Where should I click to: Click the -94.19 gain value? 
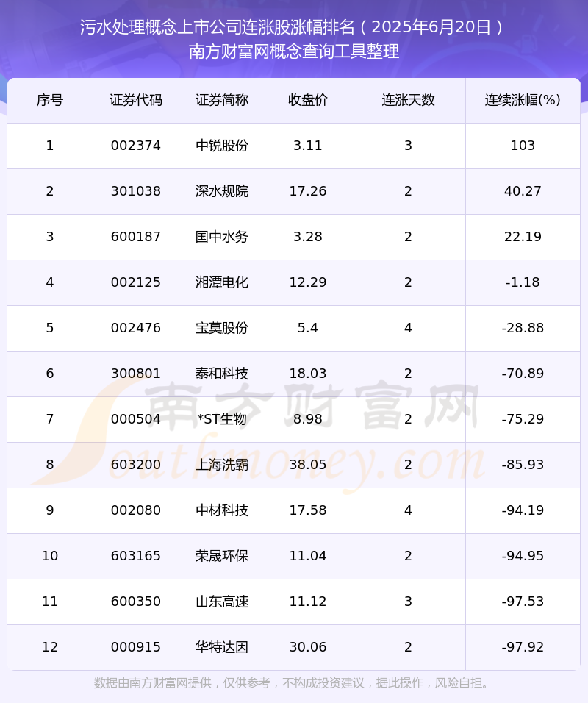[x=523, y=510]
